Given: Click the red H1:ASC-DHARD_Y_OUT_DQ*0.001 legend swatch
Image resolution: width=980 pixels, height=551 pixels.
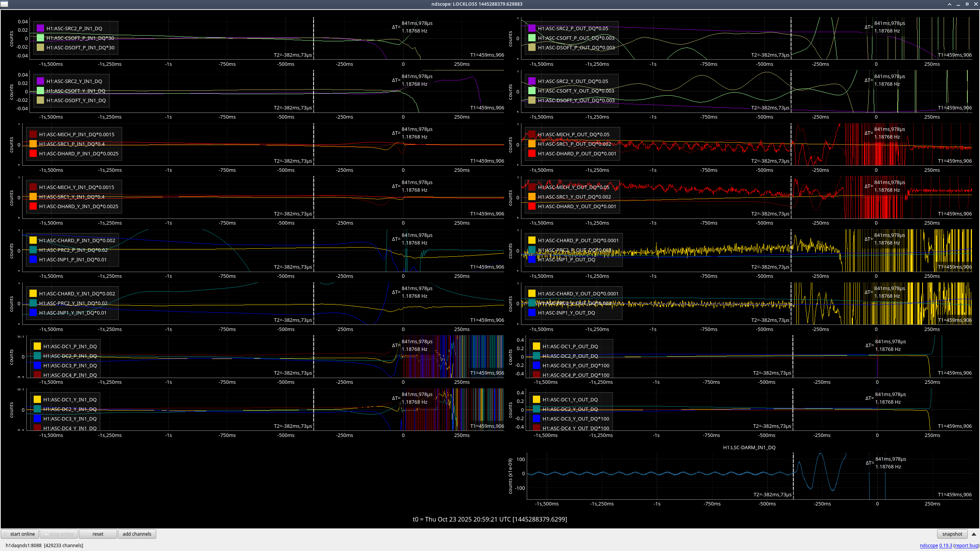Looking at the screenshot, I should pos(532,206).
